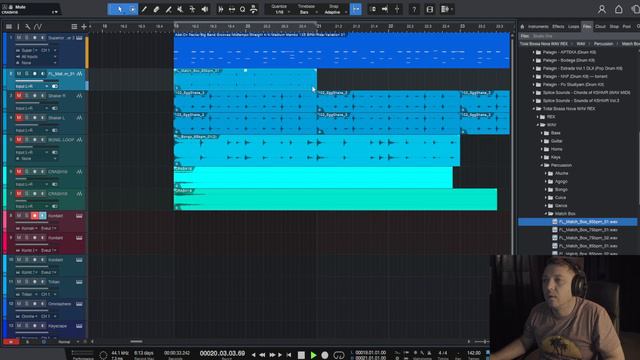Image resolution: width=640 pixels, height=360 pixels.
Task: Toggle stereo/mono switch on FL_Mat track
Action: click(x=55, y=86)
